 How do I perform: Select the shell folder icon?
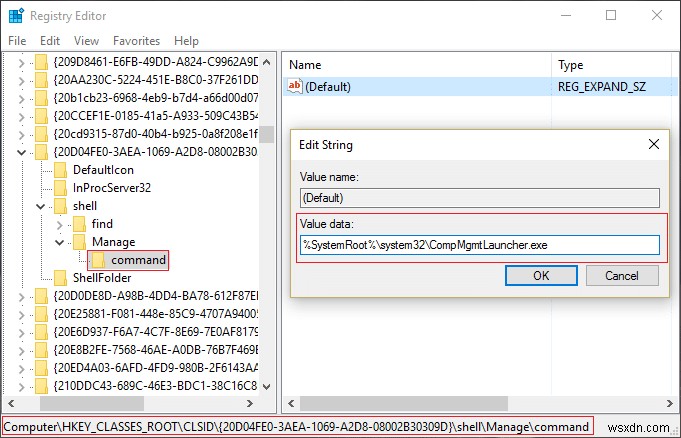(60, 206)
